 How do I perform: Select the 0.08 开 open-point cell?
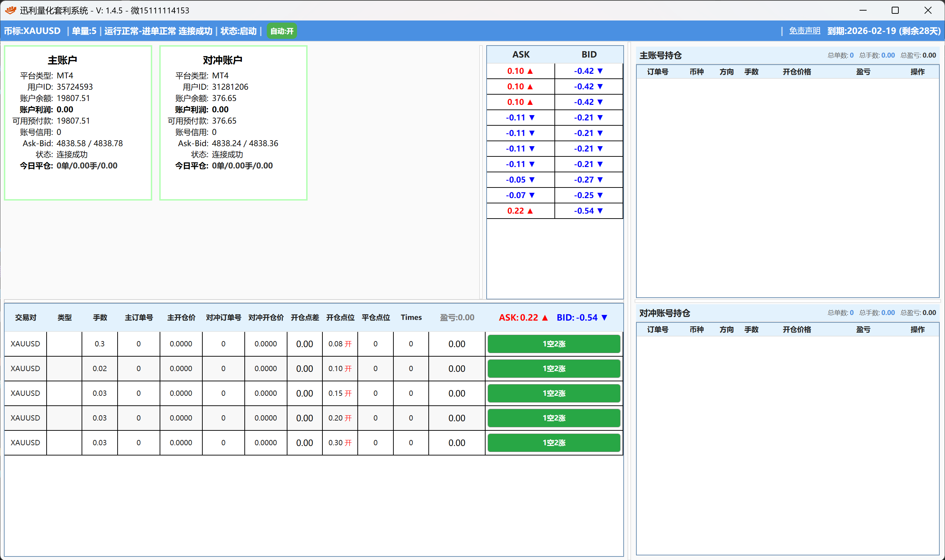[x=340, y=344]
